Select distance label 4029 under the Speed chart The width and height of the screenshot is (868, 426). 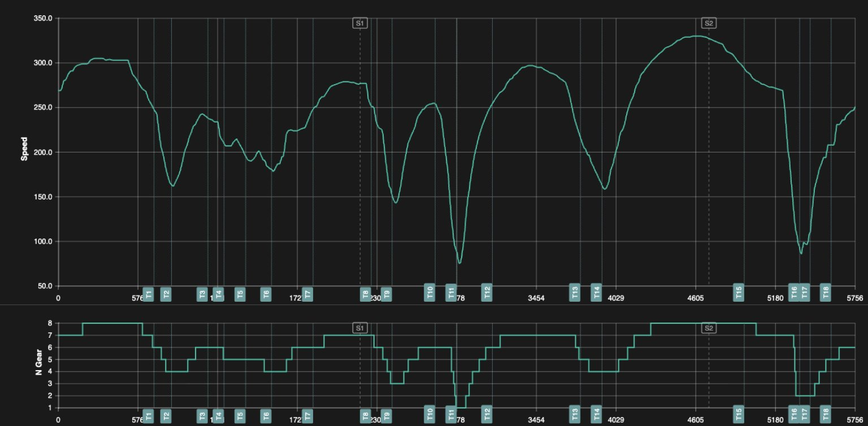[615, 298]
